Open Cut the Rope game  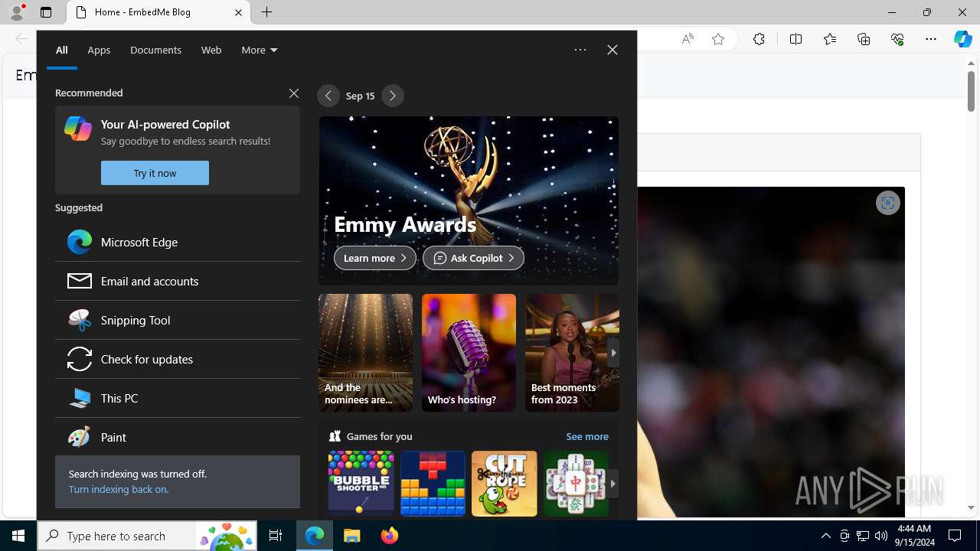pos(505,483)
